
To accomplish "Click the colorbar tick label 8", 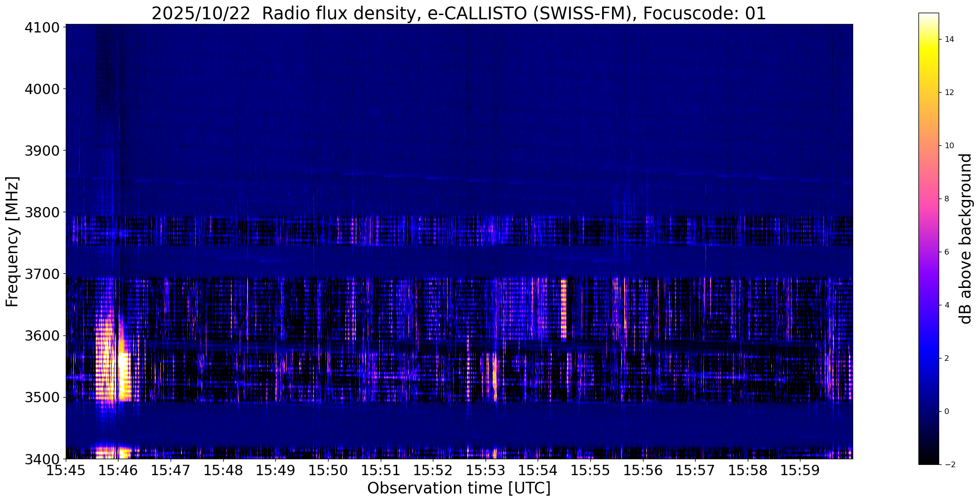I will 947,199.
